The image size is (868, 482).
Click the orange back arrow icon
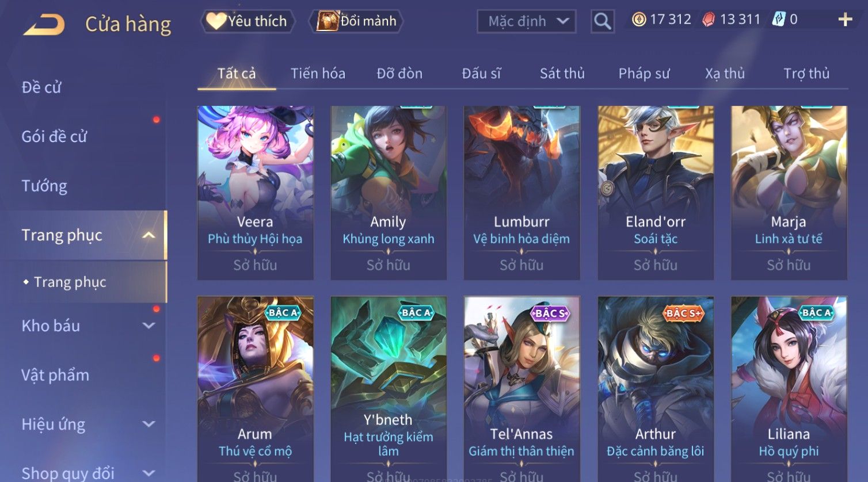[x=44, y=25]
